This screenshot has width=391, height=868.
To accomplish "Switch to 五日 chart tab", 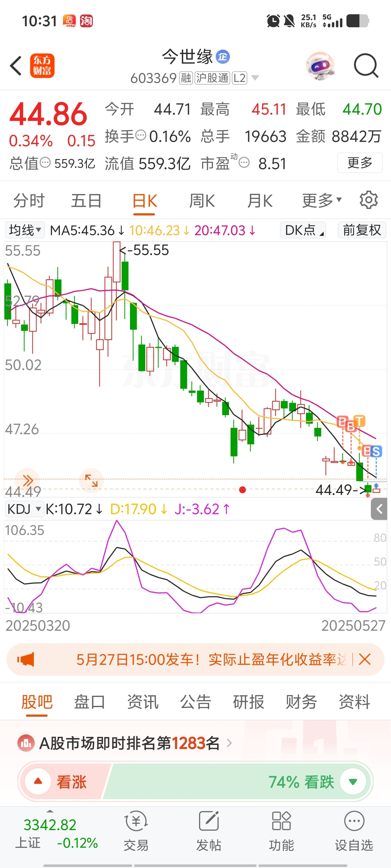I will tap(86, 201).
